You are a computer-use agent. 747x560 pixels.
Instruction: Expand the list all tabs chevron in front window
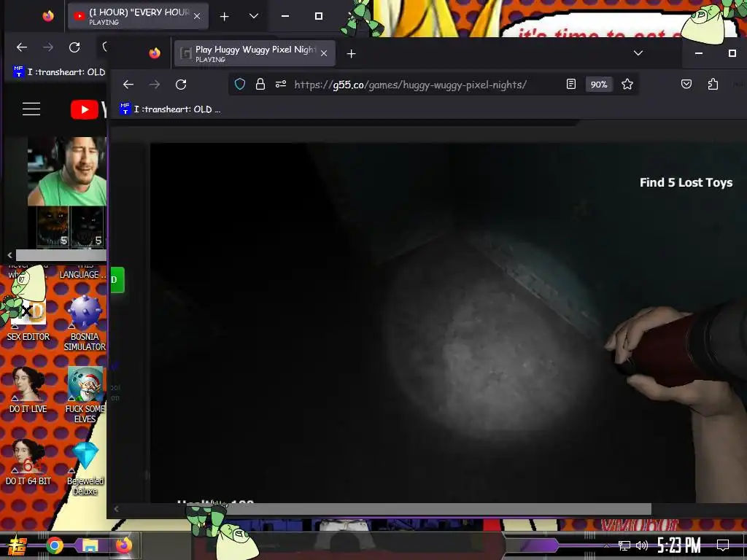tap(638, 52)
